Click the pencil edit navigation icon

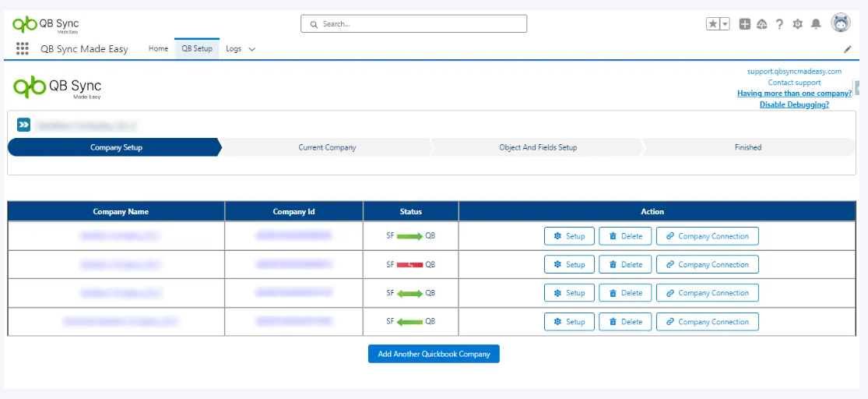pyautogui.click(x=848, y=49)
